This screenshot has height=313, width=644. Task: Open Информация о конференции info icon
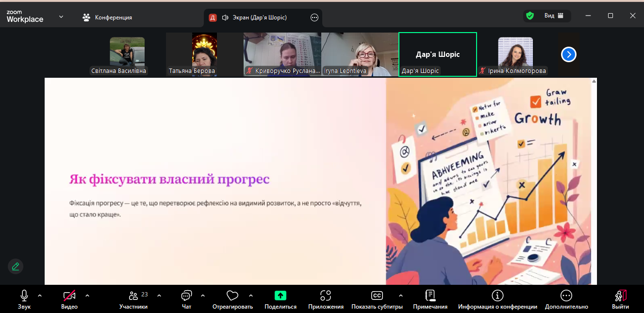[x=497, y=296]
